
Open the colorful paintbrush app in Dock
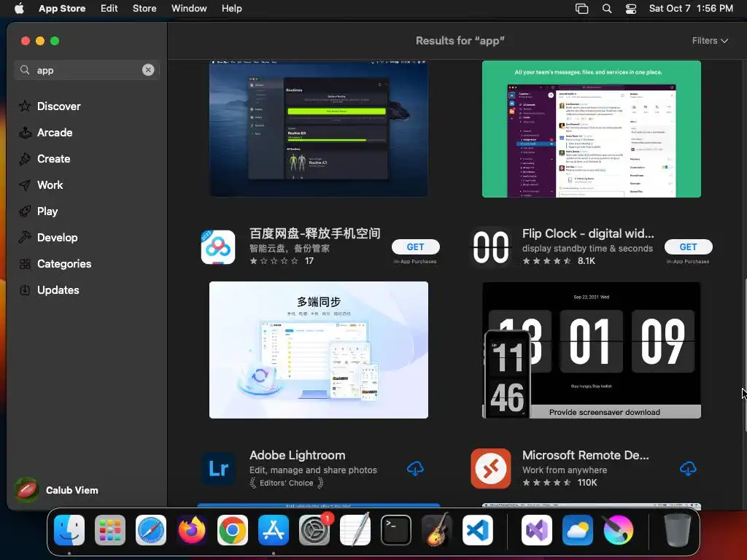tap(619, 530)
